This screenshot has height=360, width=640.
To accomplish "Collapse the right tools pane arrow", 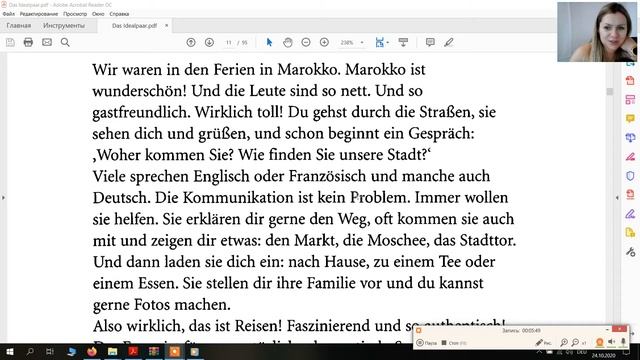I will point(617,198).
